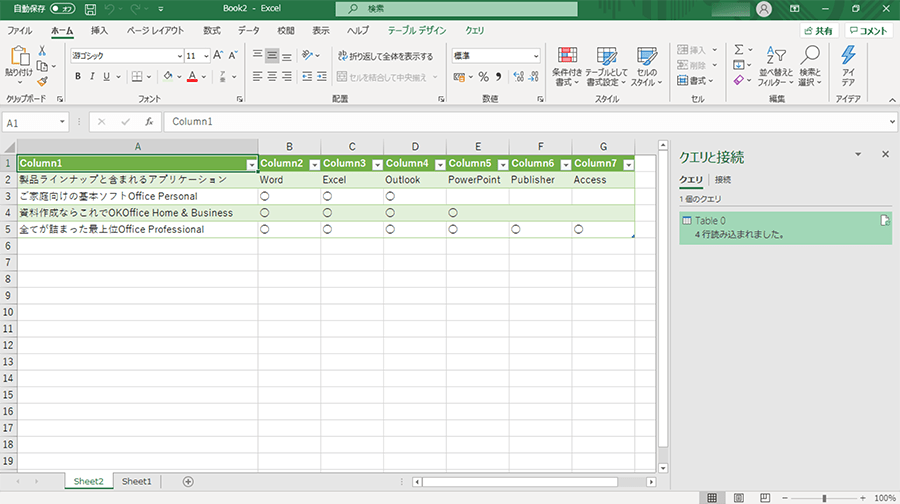Close the Queries and Connections pane
This screenshot has height=504, width=900.
(885, 154)
